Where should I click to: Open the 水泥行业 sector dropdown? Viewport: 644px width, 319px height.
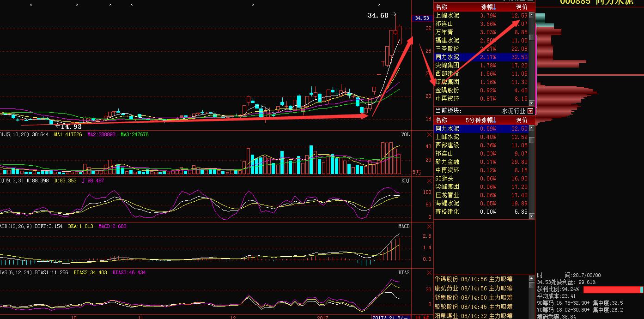coord(530,111)
